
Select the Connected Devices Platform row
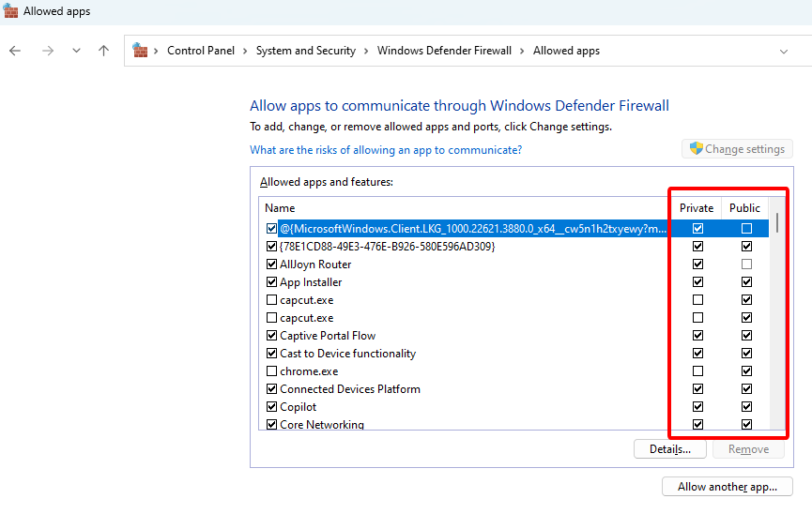349,388
